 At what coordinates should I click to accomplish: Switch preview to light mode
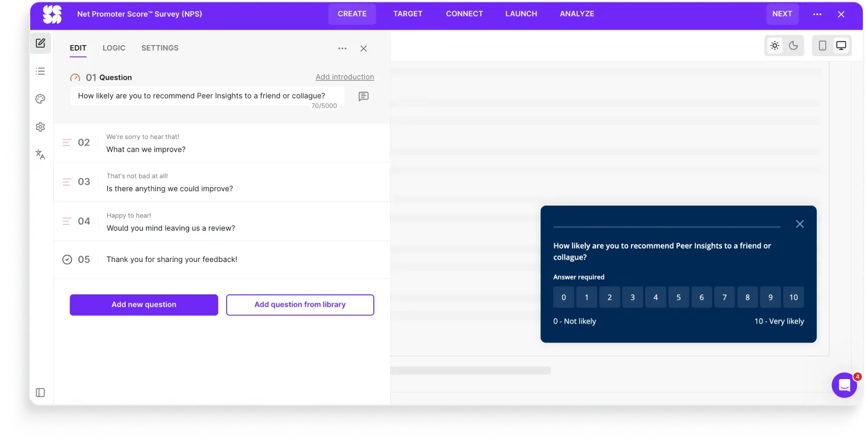click(x=775, y=46)
